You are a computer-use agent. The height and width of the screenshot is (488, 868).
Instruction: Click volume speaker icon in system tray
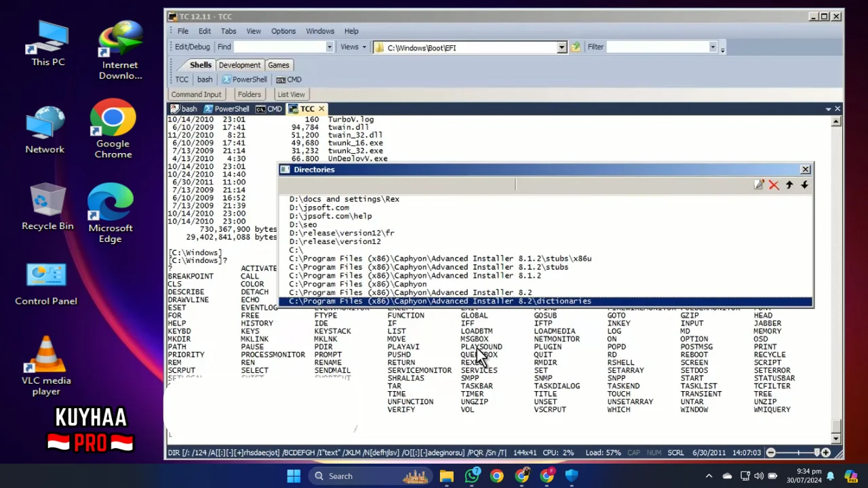(x=759, y=476)
